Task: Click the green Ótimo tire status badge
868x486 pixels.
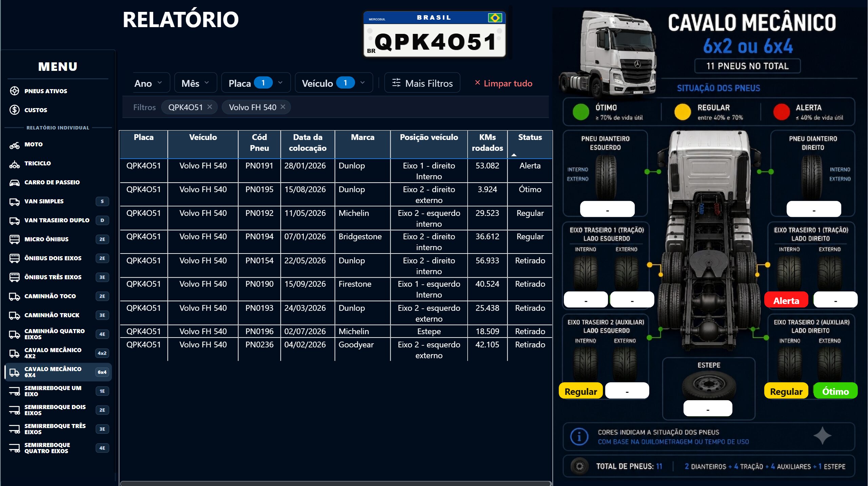Action: pos(835,391)
